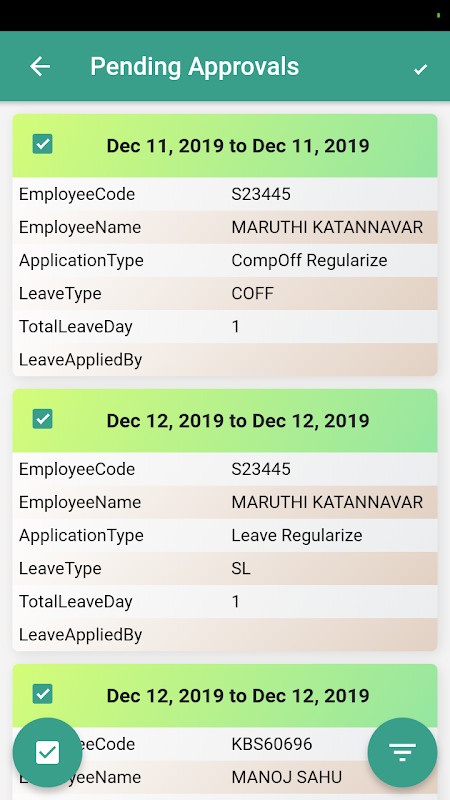Uncheck the Dec 11, 2019 approval checkbox

pyautogui.click(x=42, y=144)
